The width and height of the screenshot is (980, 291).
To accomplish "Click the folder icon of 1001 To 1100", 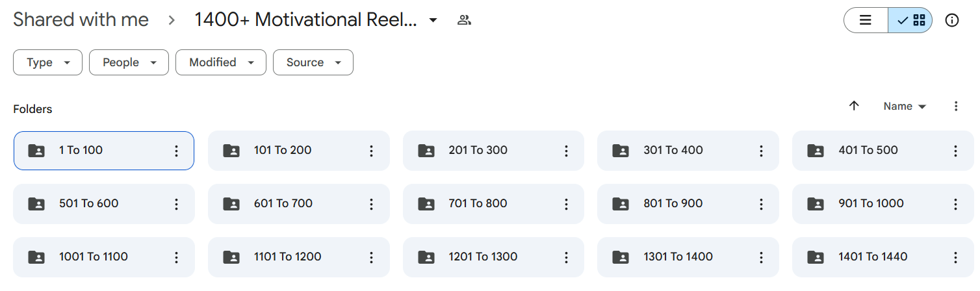I will 36,257.
